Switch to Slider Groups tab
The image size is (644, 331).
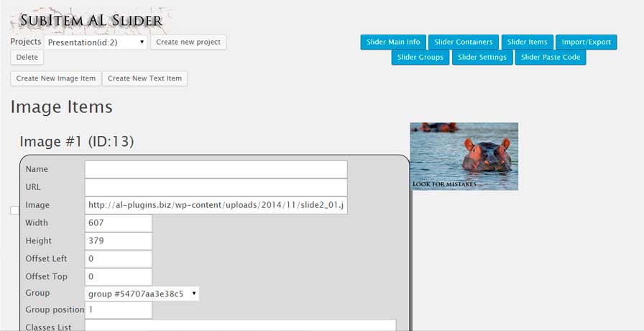420,57
